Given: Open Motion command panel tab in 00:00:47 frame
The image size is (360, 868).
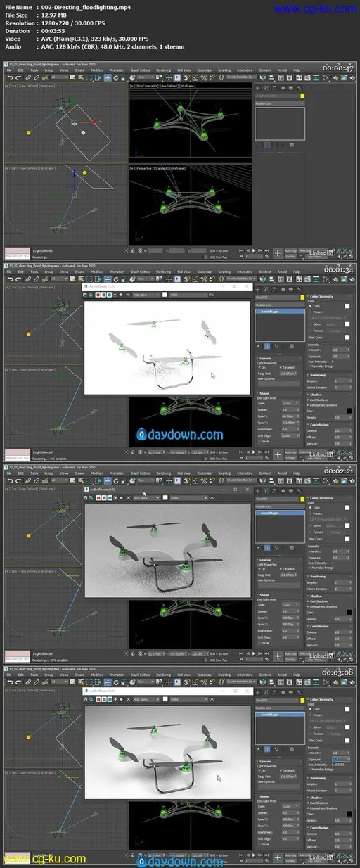Looking at the screenshot, I should pyautogui.click(x=283, y=88).
